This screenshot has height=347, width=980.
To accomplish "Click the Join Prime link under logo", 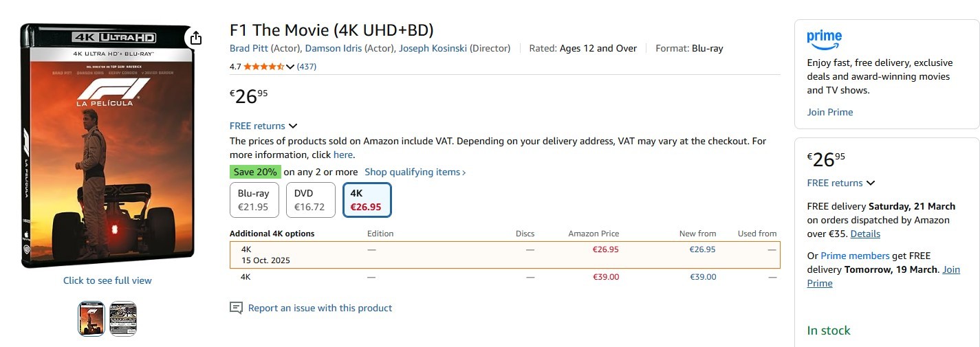I will (x=829, y=112).
